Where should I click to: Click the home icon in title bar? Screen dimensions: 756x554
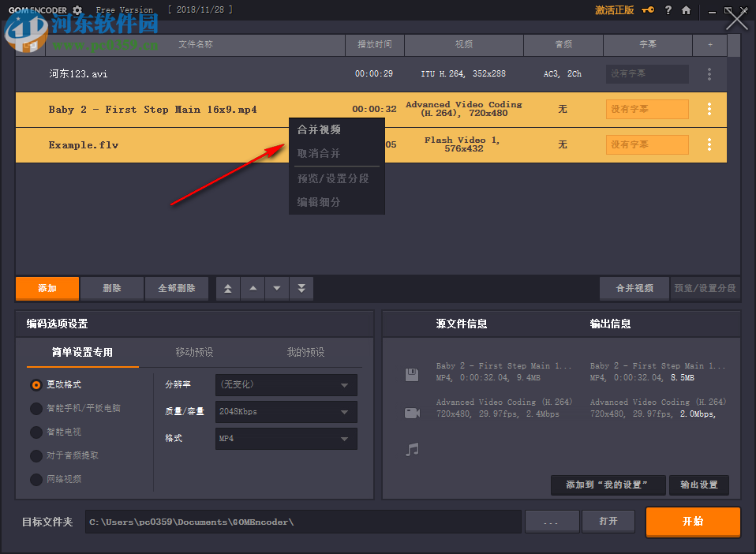click(687, 10)
